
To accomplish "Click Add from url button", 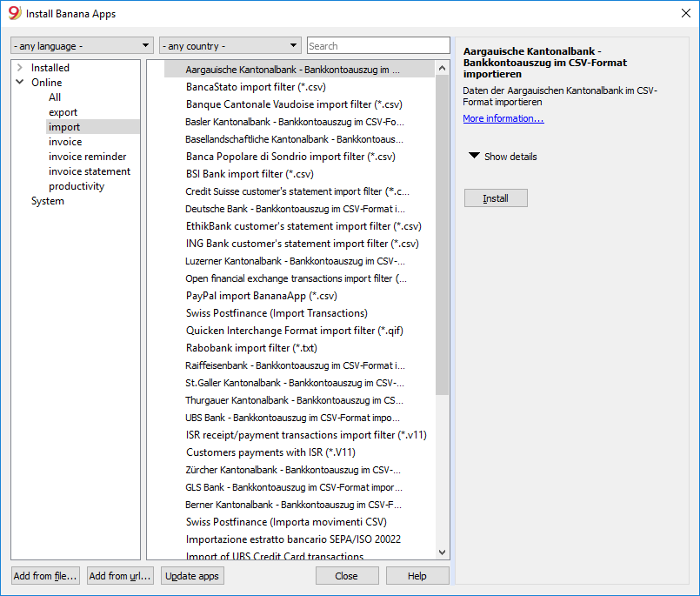I will (120, 576).
